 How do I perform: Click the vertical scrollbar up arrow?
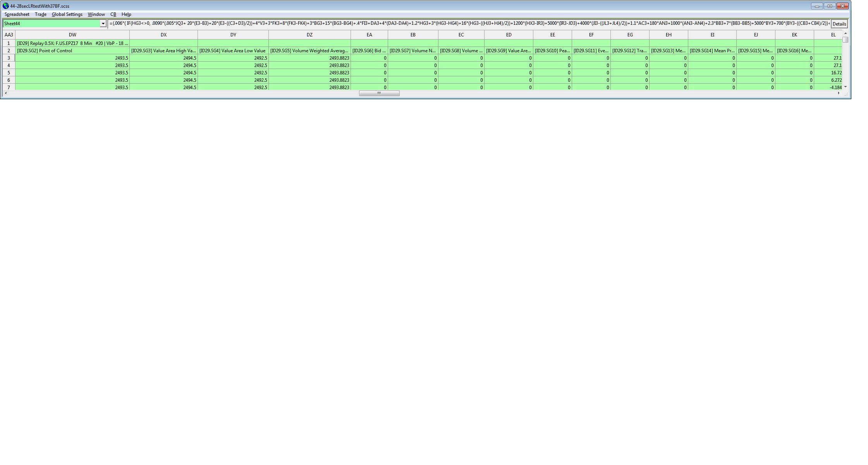click(x=845, y=34)
